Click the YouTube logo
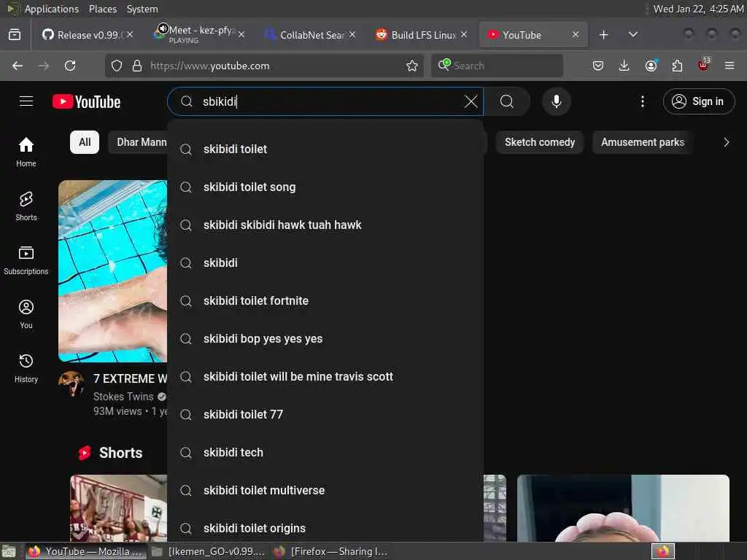This screenshot has width=747, height=560. (86, 101)
